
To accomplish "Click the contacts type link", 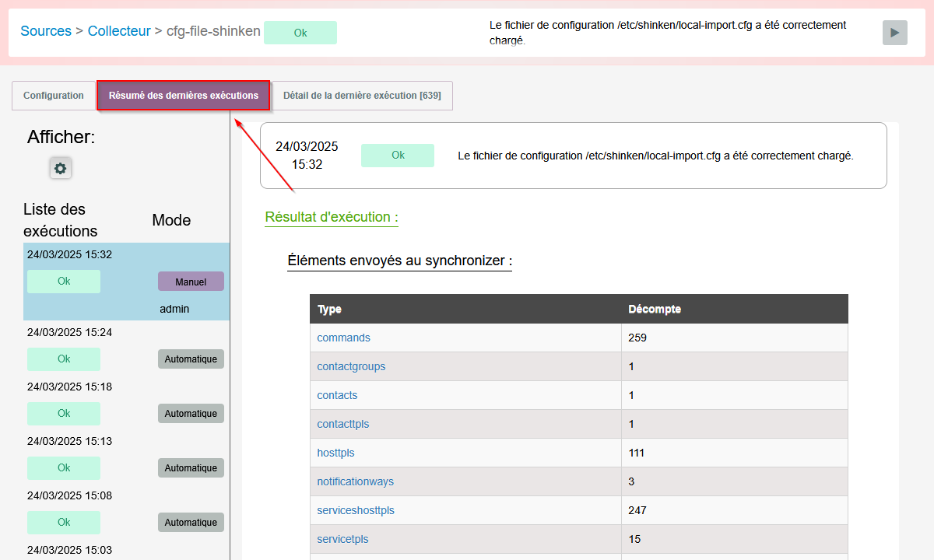I will coord(337,395).
